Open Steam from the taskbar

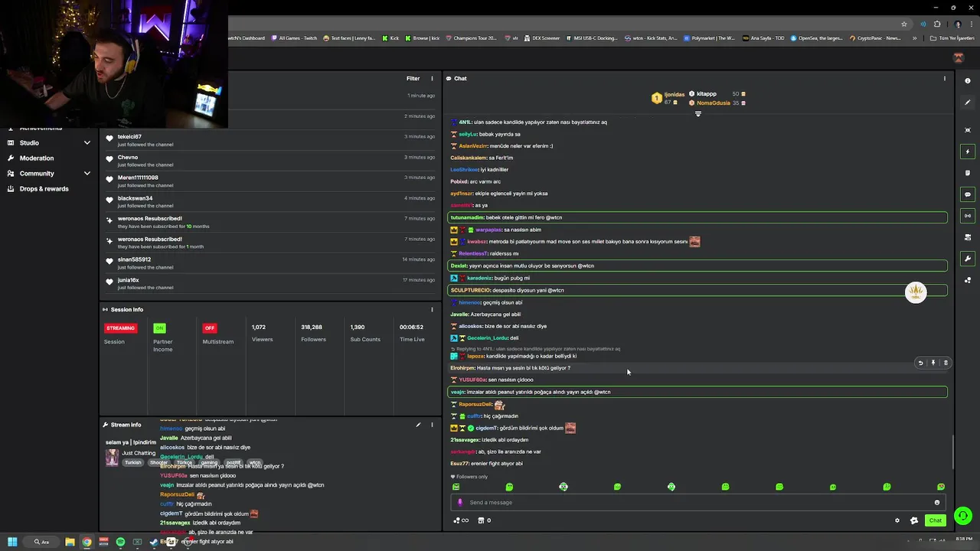pyautogui.click(x=154, y=542)
